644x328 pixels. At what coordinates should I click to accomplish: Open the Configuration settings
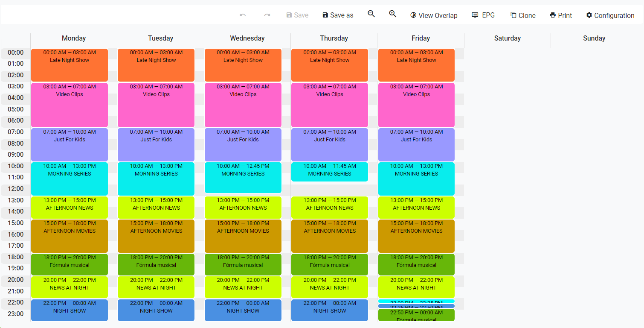click(x=610, y=15)
